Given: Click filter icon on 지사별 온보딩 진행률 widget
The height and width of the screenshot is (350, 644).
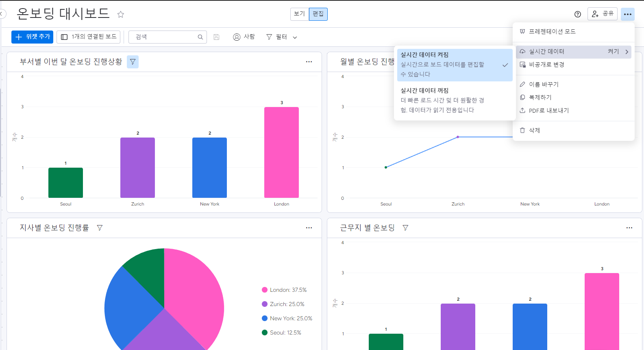Looking at the screenshot, I should tap(100, 228).
